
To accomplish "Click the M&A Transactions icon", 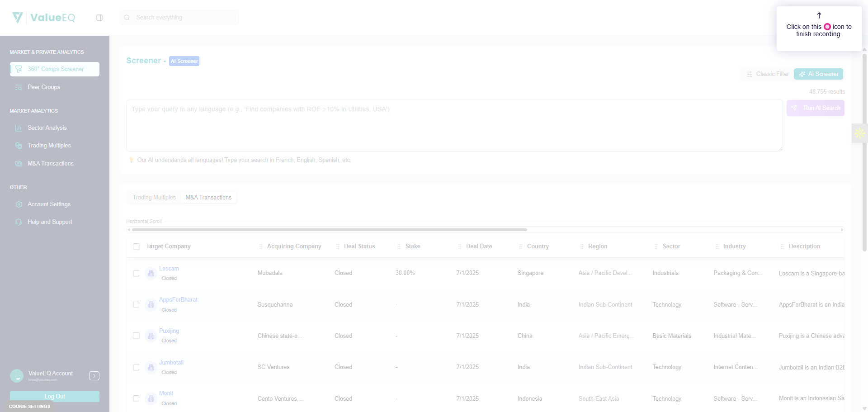I will point(19,164).
